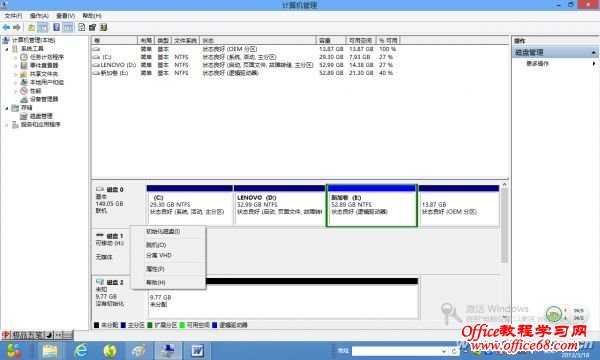Select the unnamed OEM partition row in volume list

(245, 49)
